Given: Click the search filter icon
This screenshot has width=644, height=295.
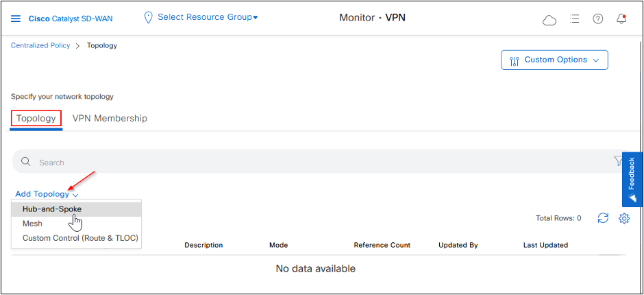Looking at the screenshot, I should (x=617, y=161).
